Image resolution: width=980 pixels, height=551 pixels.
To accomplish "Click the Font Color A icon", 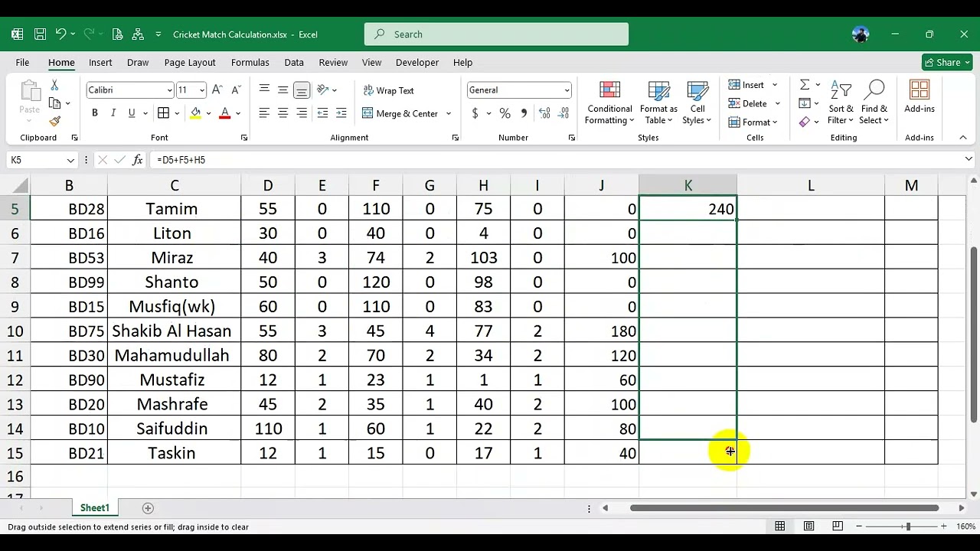I will tap(224, 113).
